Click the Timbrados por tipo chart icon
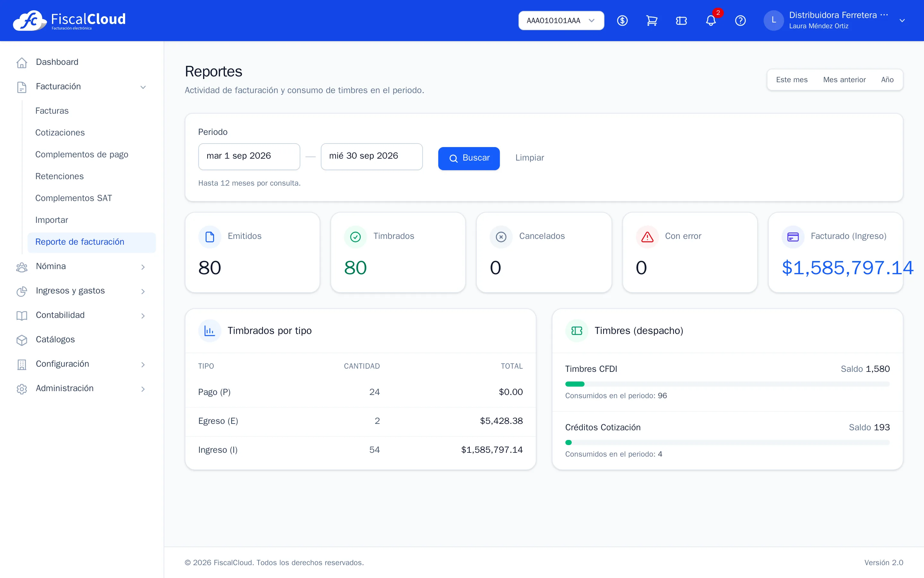This screenshot has height=578, width=924. pos(210,330)
